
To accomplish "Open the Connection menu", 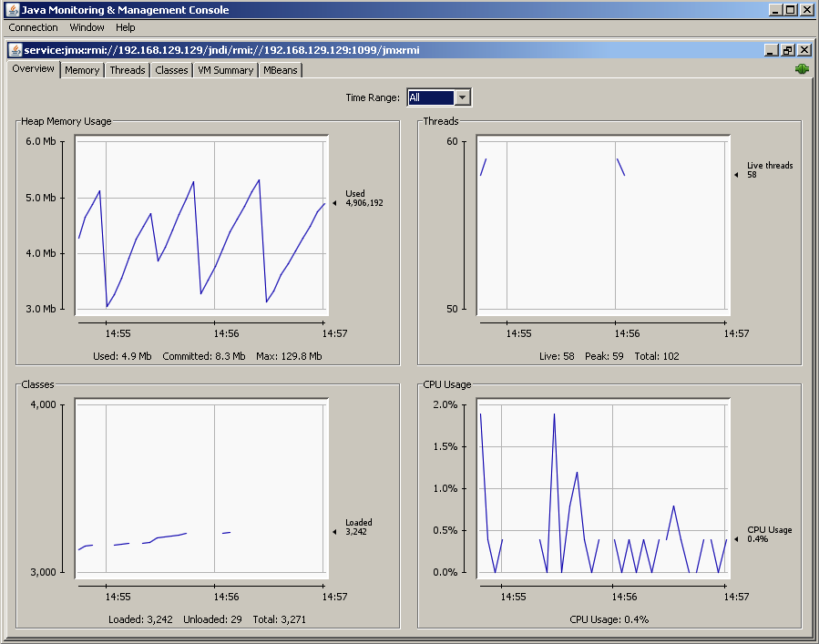I will [x=34, y=28].
